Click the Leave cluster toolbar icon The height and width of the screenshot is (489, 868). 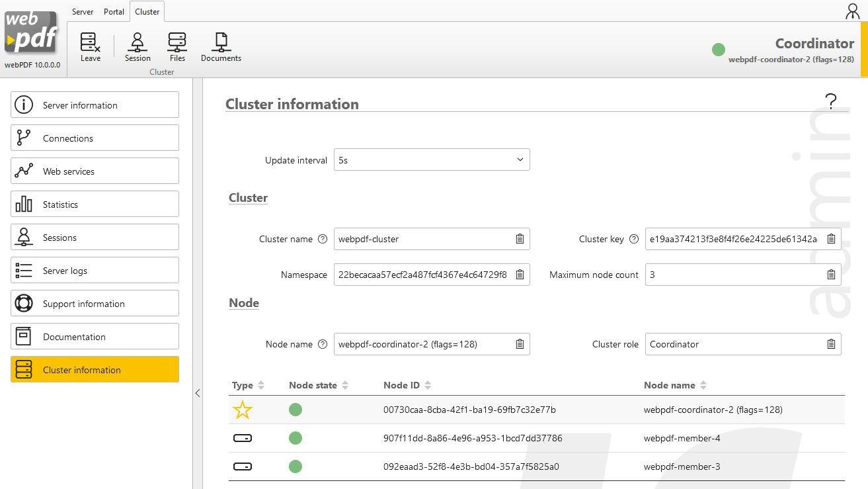coord(90,47)
